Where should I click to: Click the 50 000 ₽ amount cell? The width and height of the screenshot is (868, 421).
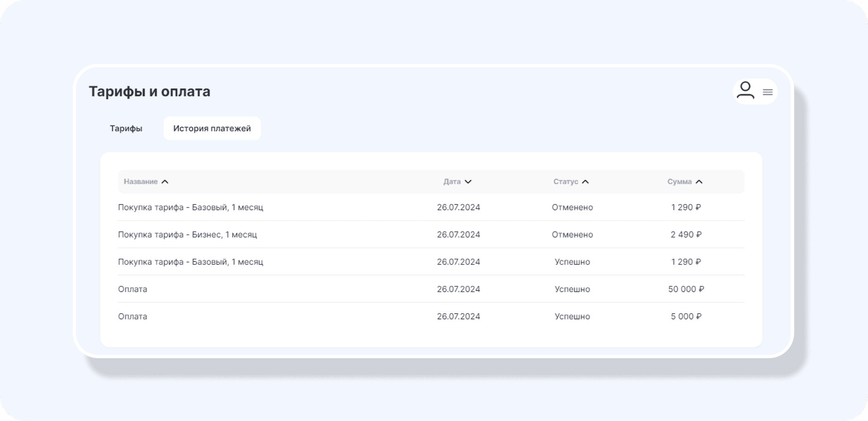pos(686,289)
